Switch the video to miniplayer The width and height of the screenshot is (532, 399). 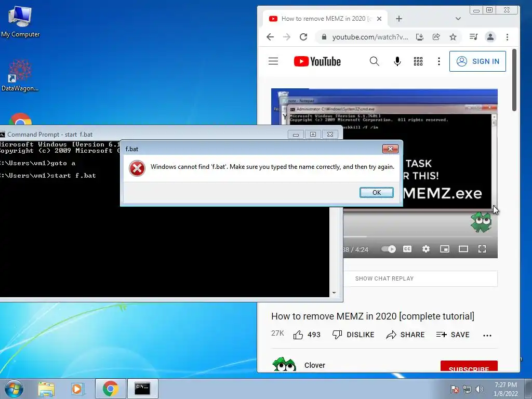445,249
